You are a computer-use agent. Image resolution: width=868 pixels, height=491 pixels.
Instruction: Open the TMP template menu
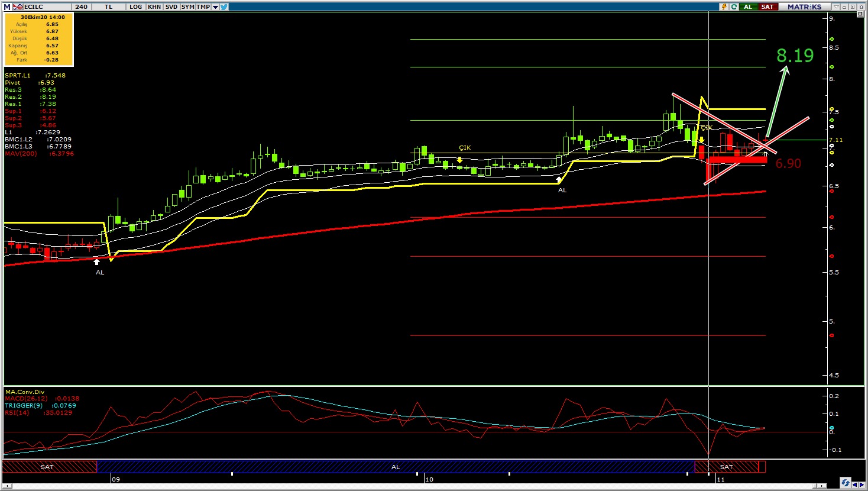click(x=203, y=7)
